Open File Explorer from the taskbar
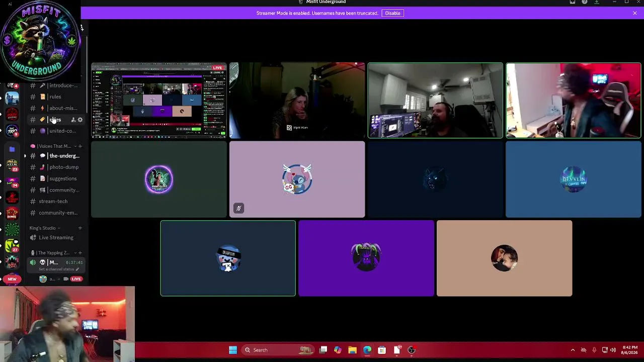644x362 pixels. [352, 350]
